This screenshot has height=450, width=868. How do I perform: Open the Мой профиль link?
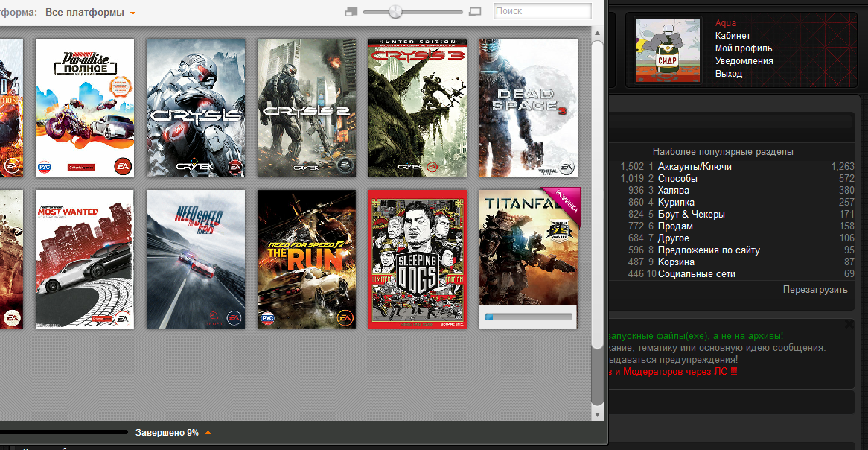pyautogui.click(x=744, y=48)
